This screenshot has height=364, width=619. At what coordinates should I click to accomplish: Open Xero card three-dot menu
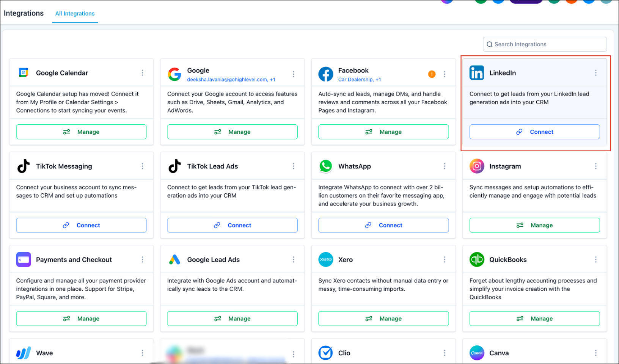445,260
